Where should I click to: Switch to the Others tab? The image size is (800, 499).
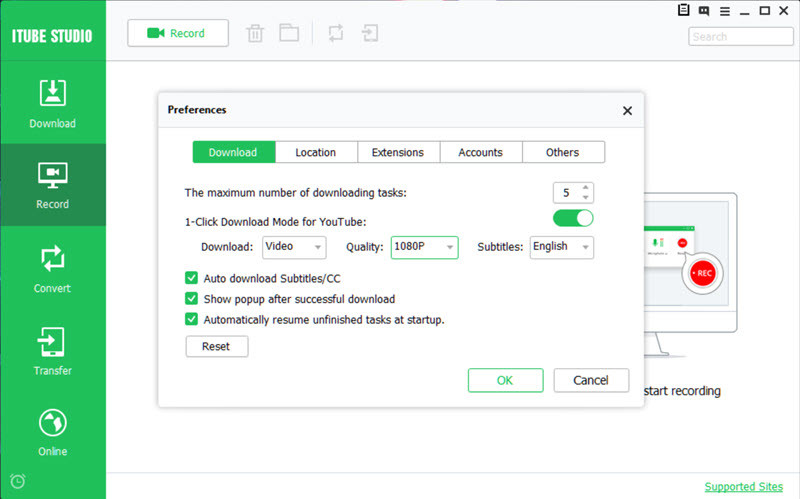pos(563,152)
